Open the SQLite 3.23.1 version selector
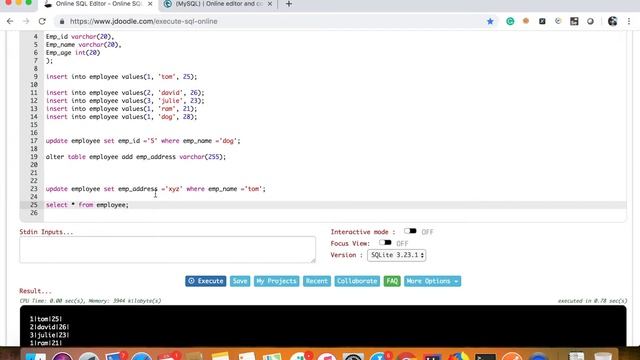 point(396,255)
